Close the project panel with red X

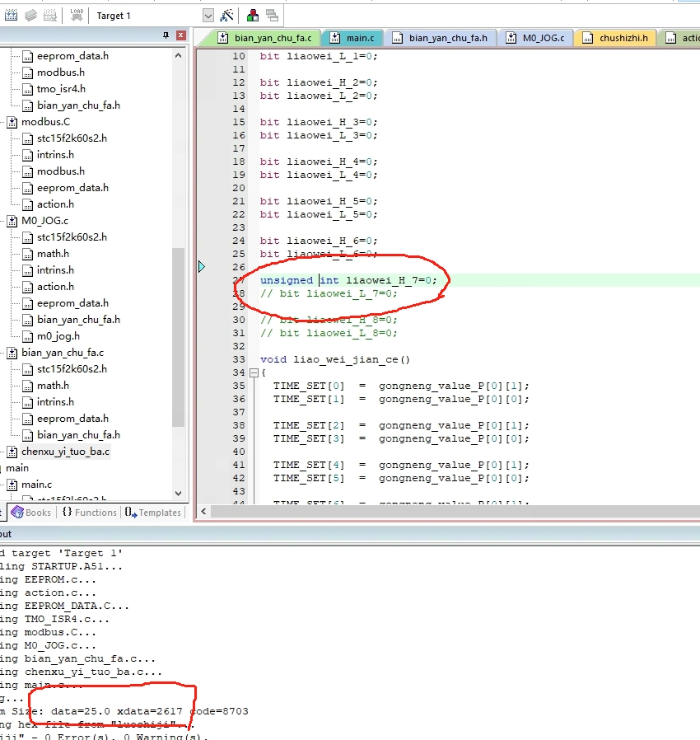pyautogui.click(x=180, y=35)
